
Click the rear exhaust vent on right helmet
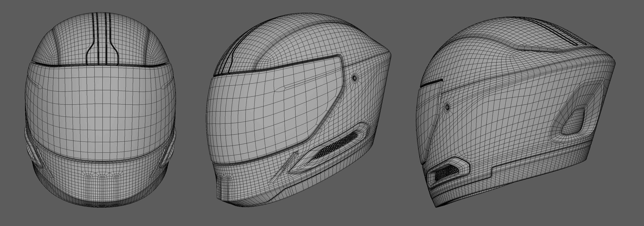573,121
